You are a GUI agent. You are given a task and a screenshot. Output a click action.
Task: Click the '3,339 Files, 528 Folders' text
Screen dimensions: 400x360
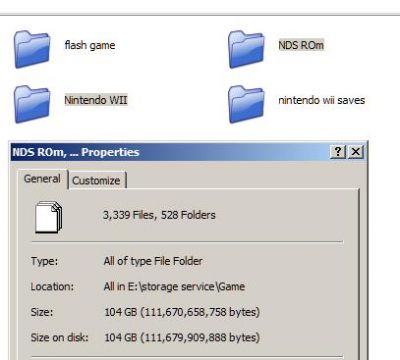[x=159, y=215]
